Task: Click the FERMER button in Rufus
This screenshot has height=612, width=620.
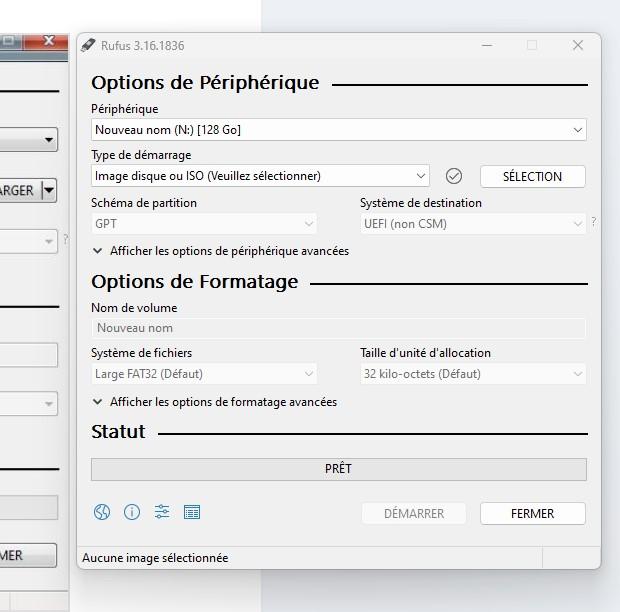Action: 532,513
